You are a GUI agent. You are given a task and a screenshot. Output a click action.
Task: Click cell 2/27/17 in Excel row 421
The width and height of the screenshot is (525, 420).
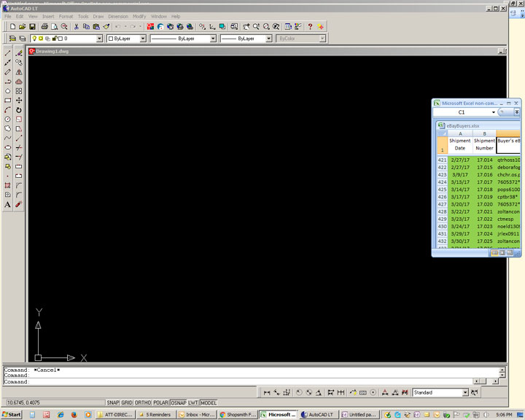[x=460, y=160]
